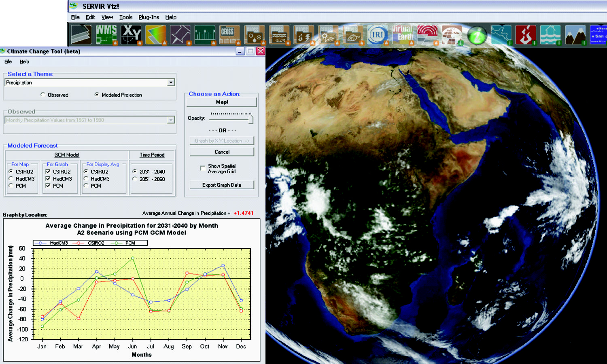Click the Opacity slider handle
This screenshot has height=364, width=607.
251,119
